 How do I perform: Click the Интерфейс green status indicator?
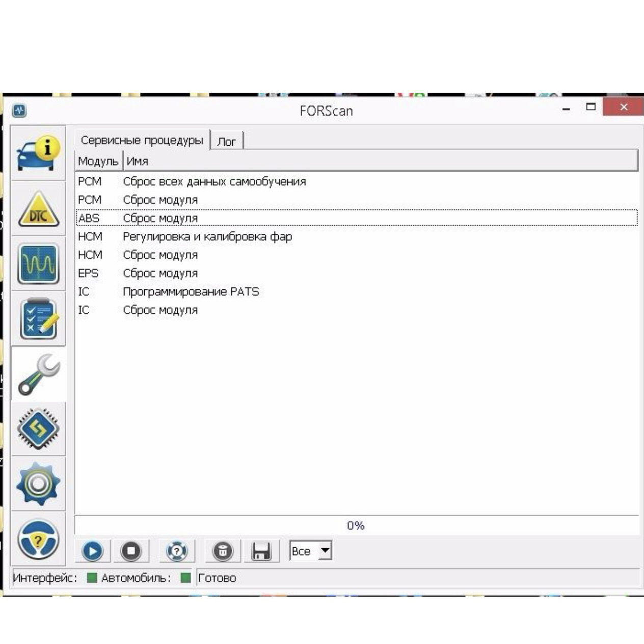tap(92, 578)
